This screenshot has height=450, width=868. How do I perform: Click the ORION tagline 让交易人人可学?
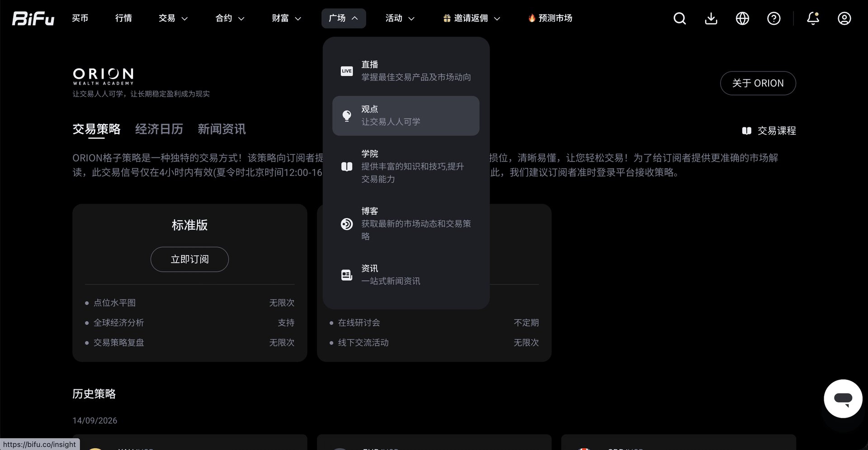[141, 94]
